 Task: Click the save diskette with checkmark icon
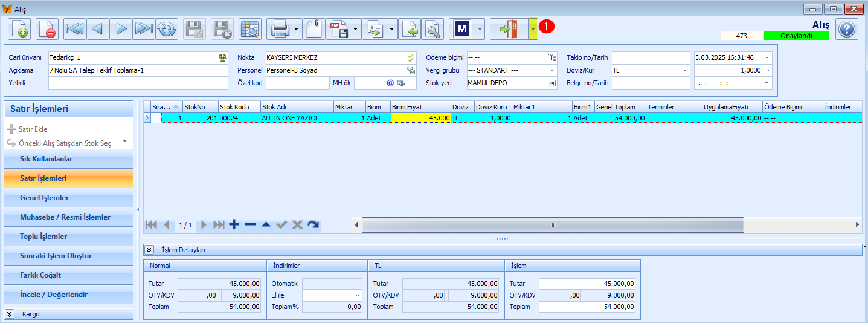194,29
